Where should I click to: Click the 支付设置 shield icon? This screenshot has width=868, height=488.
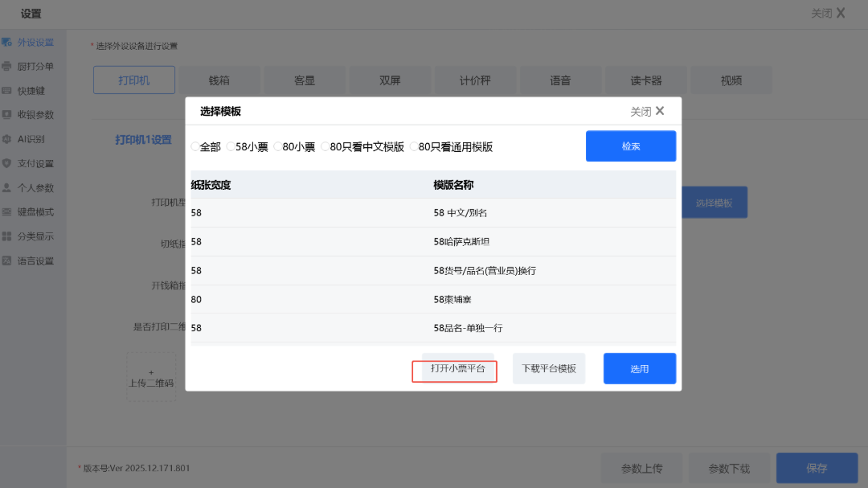(x=7, y=163)
